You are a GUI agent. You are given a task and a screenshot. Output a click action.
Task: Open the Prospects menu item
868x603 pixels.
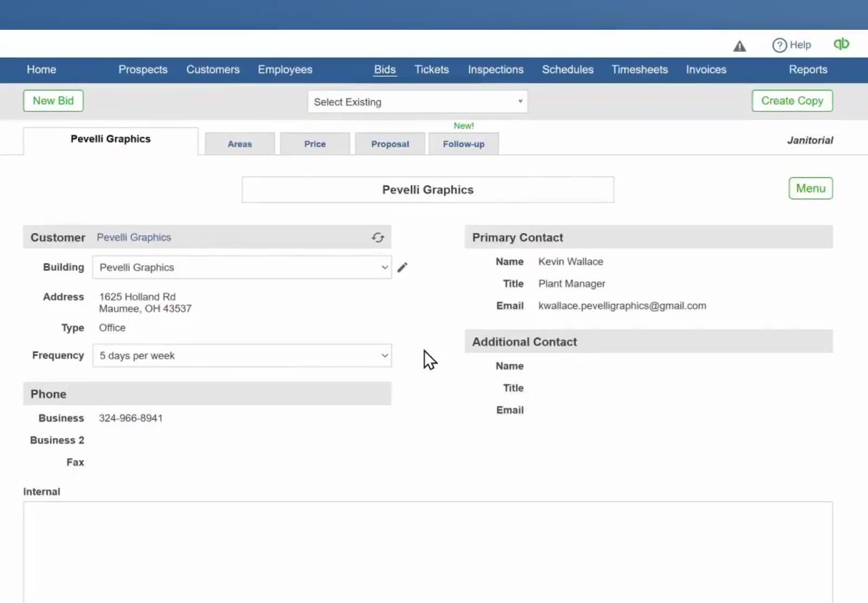(143, 69)
